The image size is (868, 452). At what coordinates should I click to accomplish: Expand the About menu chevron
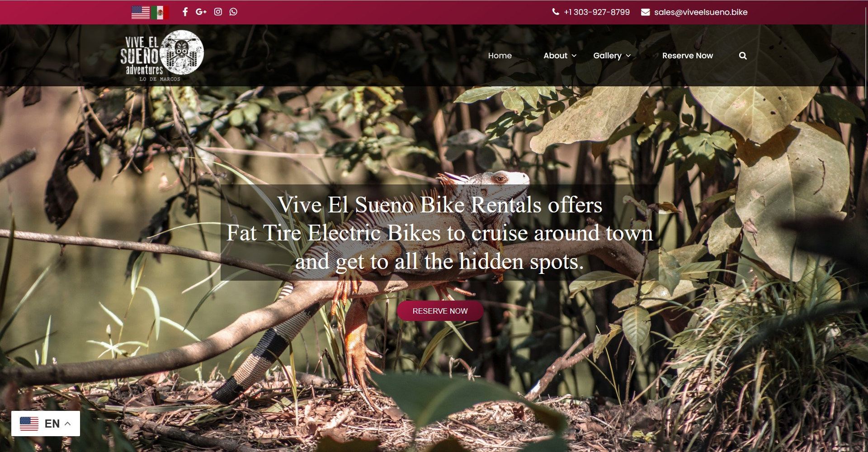tap(574, 56)
